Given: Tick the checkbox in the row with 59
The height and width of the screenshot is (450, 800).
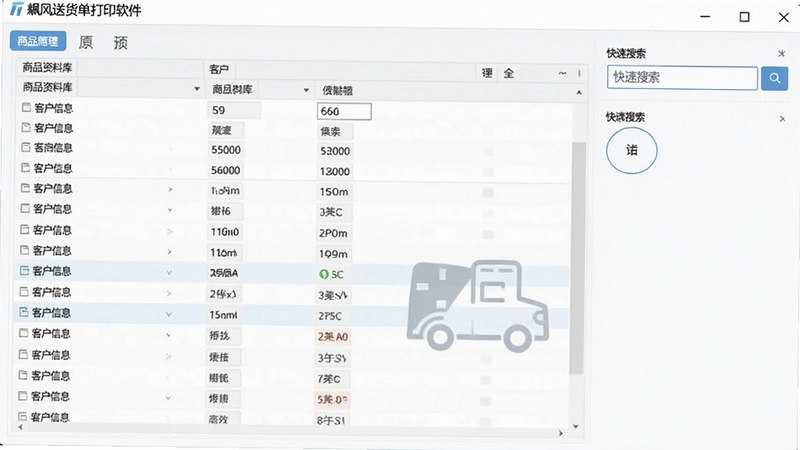Looking at the screenshot, I should coord(26,107).
